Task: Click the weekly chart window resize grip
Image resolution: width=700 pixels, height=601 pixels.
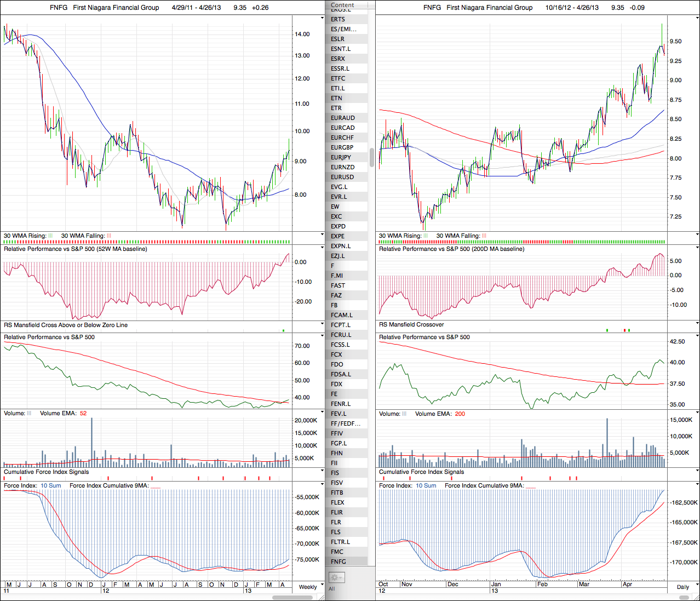Action: point(322,597)
